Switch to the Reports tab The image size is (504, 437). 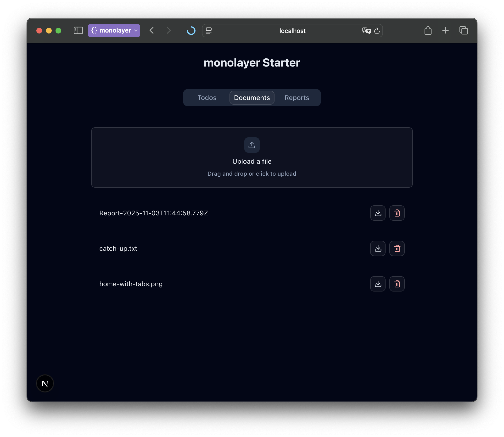click(297, 98)
